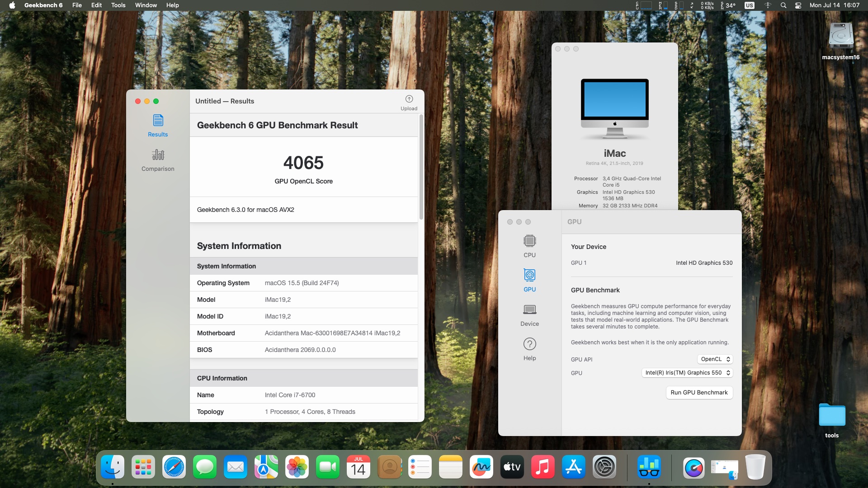Expand the Iris Graphics 550 GPU dropdown
The height and width of the screenshot is (488, 868).
coord(687,373)
